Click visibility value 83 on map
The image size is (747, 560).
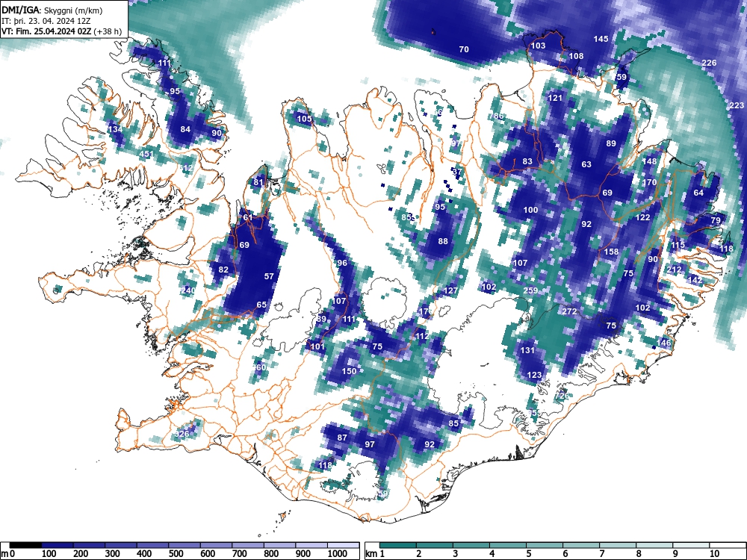(527, 161)
